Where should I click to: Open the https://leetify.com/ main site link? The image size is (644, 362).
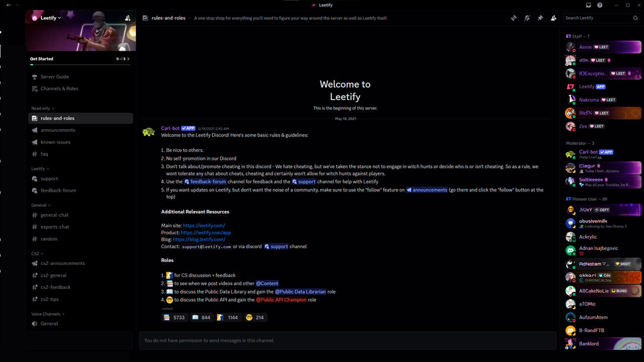point(204,226)
